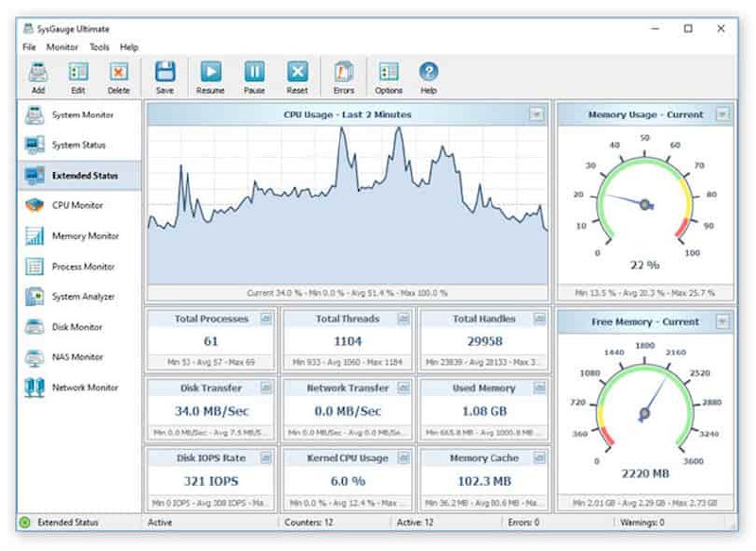Open NAS Monitor from the sidebar

pos(79,357)
